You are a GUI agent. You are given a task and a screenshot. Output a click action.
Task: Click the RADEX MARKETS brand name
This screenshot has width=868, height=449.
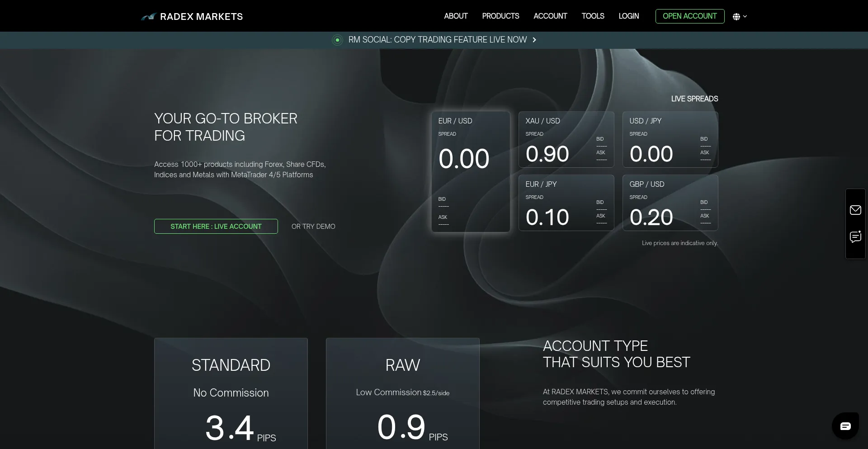point(201,17)
